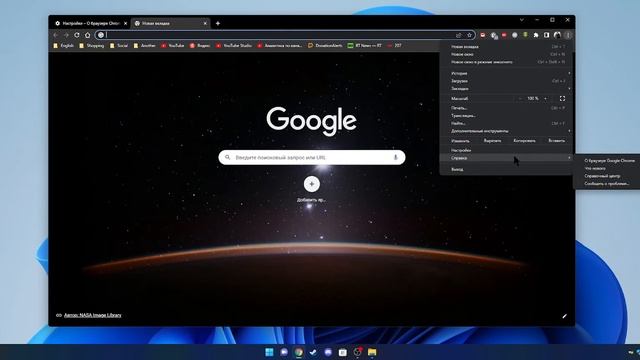Open the home page via house icon

pos(87,35)
